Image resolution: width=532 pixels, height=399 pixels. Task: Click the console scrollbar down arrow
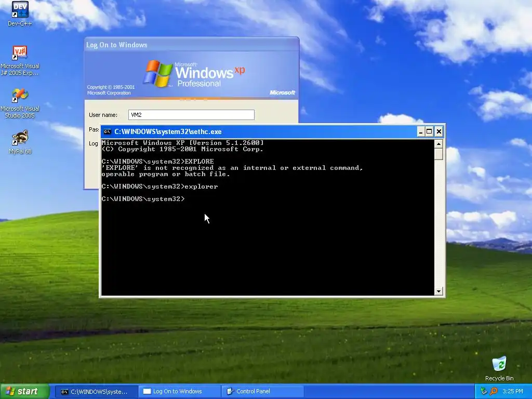pos(438,291)
